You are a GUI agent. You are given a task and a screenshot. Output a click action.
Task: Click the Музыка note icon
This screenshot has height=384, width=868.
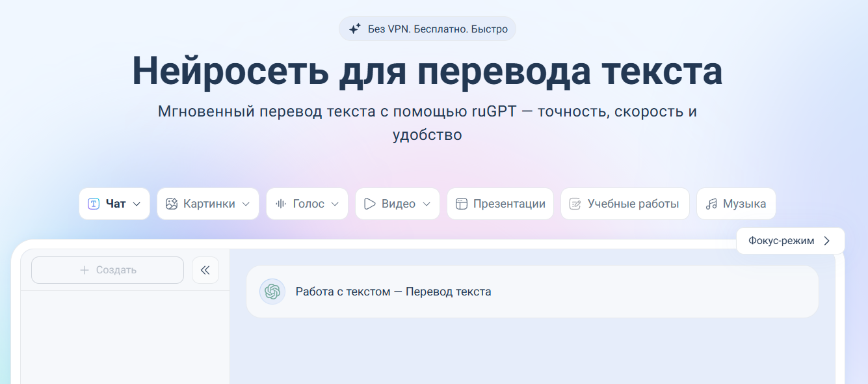click(711, 204)
